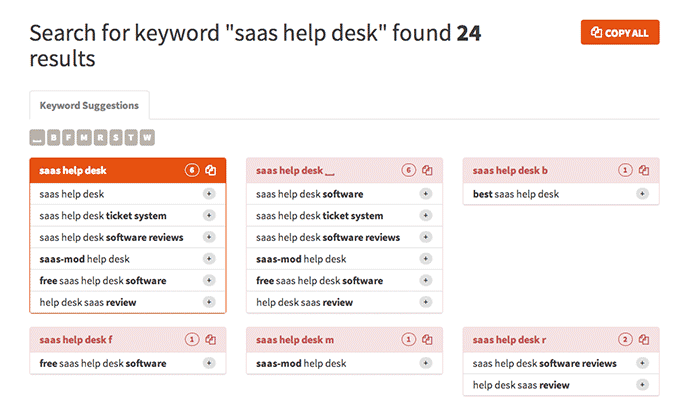
Task: Add 'saas help desk ticket system' in orange card
Action: (x=209, y=215)
